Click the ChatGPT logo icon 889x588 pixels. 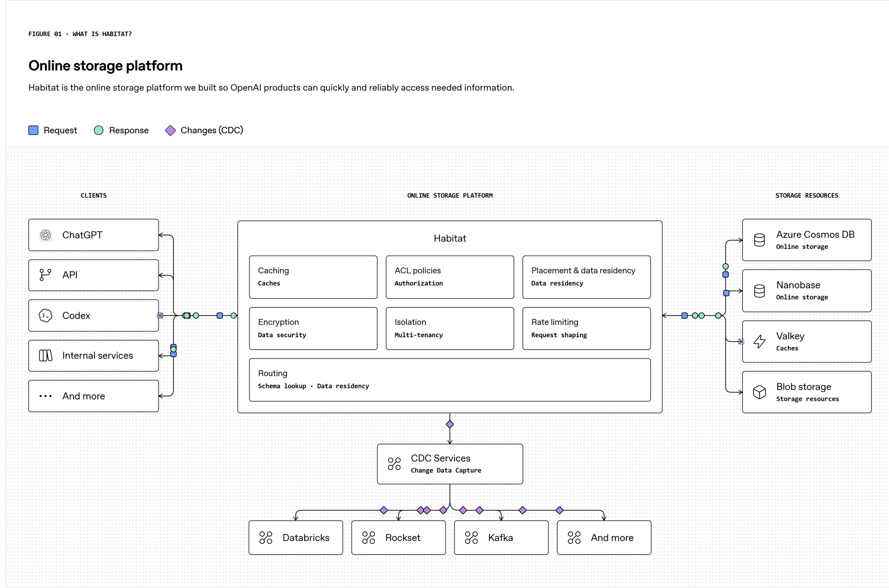pyautogui.click(x=45, y=235)
